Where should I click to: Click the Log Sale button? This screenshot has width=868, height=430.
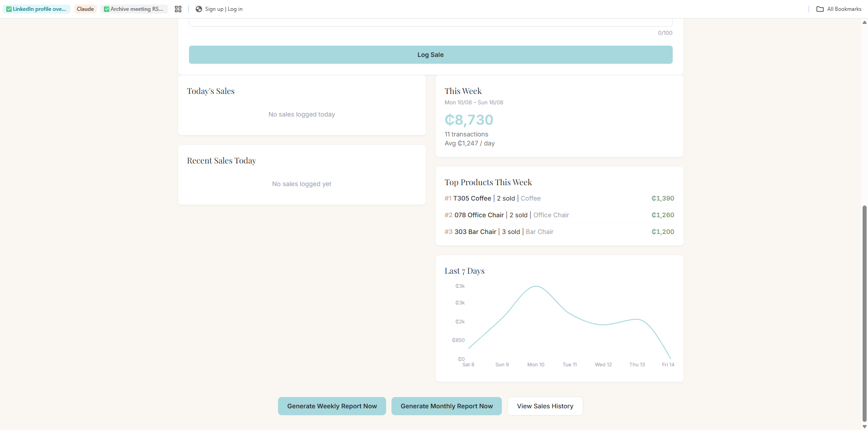tap(430, 55)
